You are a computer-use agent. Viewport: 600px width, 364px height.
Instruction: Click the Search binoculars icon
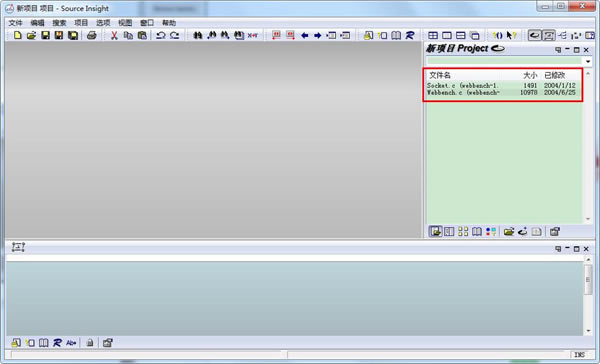click(197, 36)
